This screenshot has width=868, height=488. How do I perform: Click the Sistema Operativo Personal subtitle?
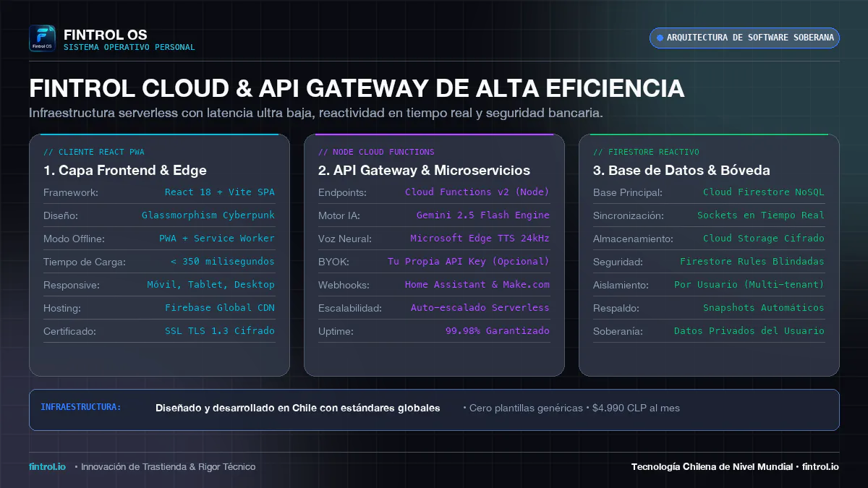click(x=129, y=48)
